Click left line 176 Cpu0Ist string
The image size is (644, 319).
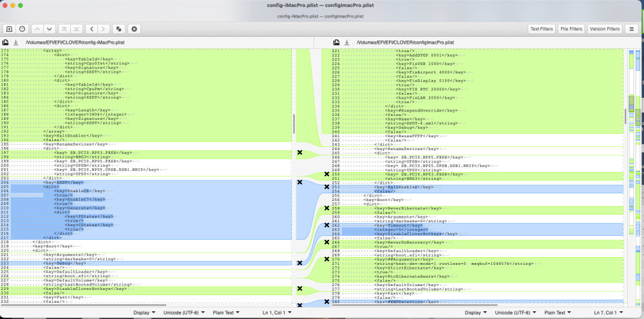97,64
